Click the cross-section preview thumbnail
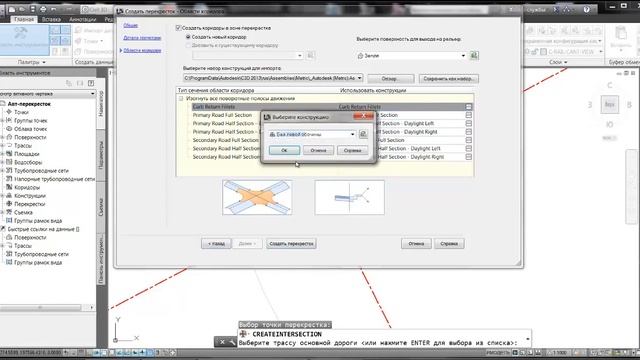Image resolution: width=640 pixels, height=360 pixels. pyautogui.click(x=349, y=197)
